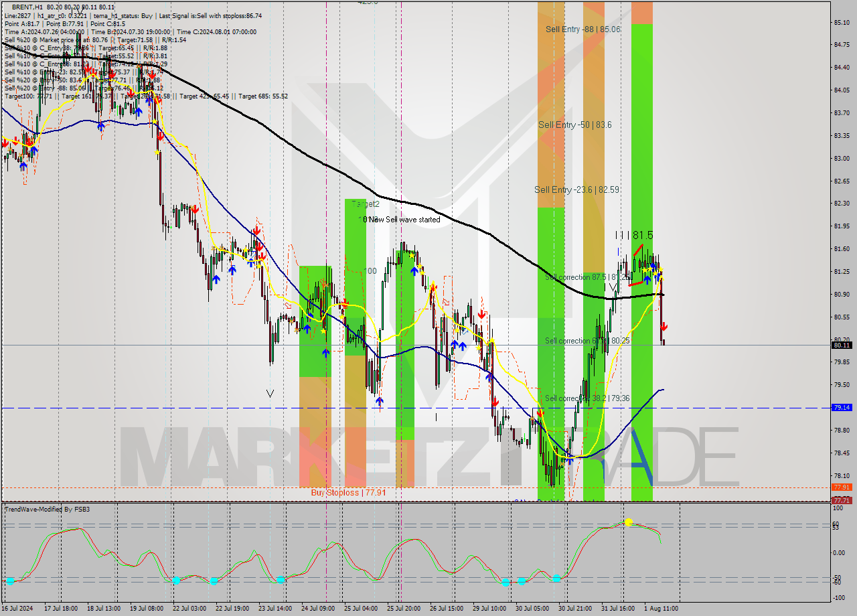Click 84.40 on the price axis

(842, 68)
